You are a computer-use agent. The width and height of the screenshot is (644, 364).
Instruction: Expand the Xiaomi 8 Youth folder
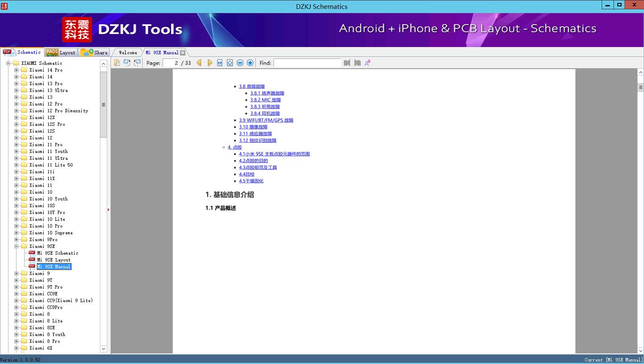[16, 334]
